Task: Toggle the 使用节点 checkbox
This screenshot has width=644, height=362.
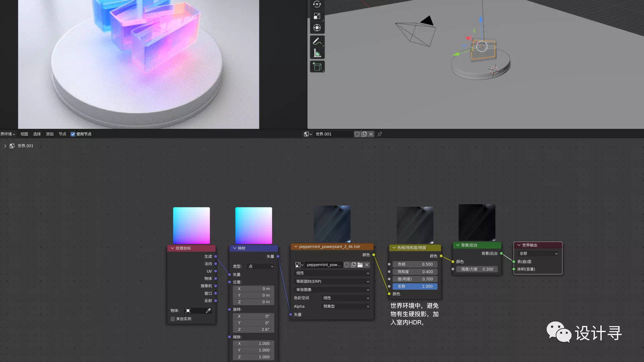Action: point(73,134)
